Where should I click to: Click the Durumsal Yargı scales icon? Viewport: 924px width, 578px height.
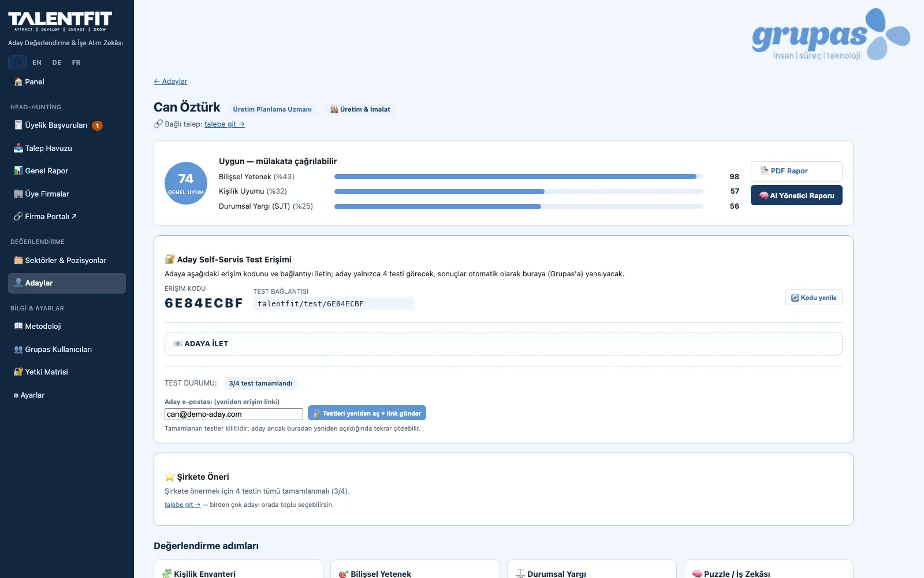520,574
